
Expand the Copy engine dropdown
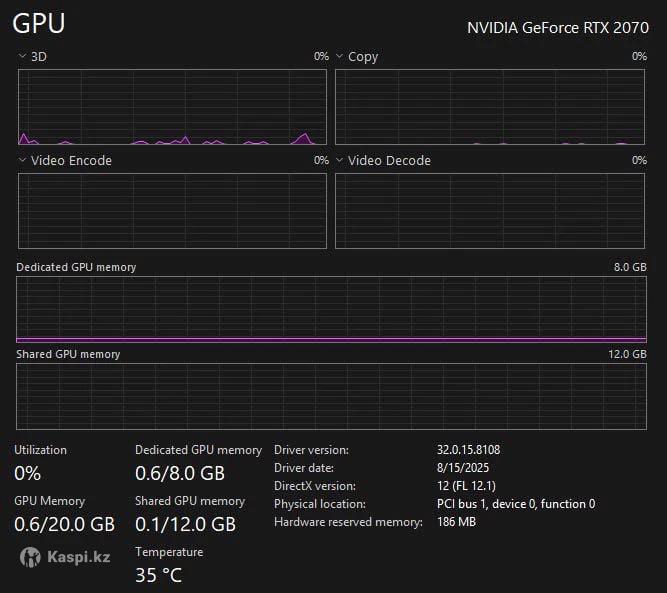pyautogui.click(x=340, y=57)
